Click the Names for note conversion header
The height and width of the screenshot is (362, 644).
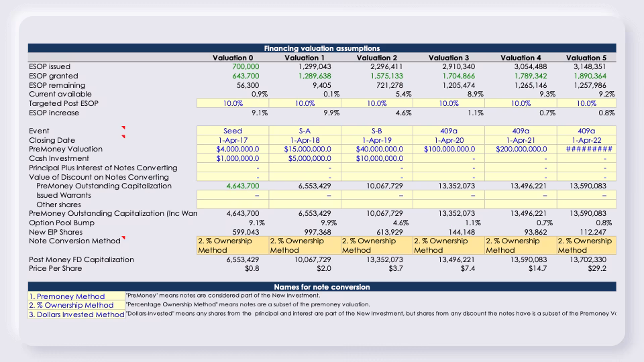click(322, 287)
